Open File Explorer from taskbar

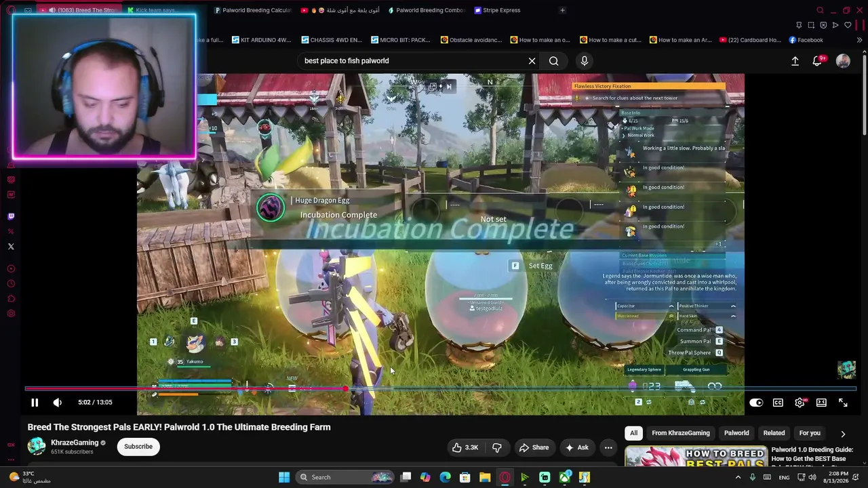click(x=485, y=477)
